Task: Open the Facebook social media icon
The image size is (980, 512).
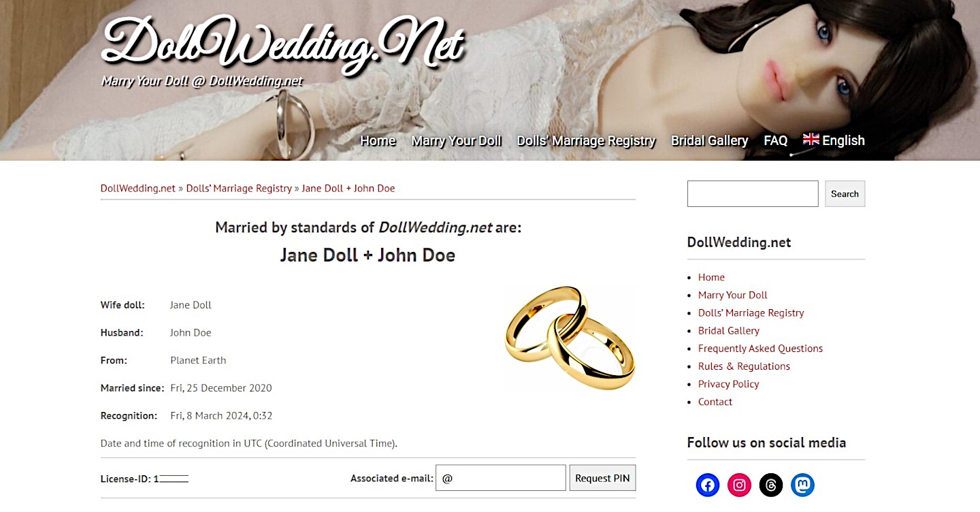Action: [708, 485]
